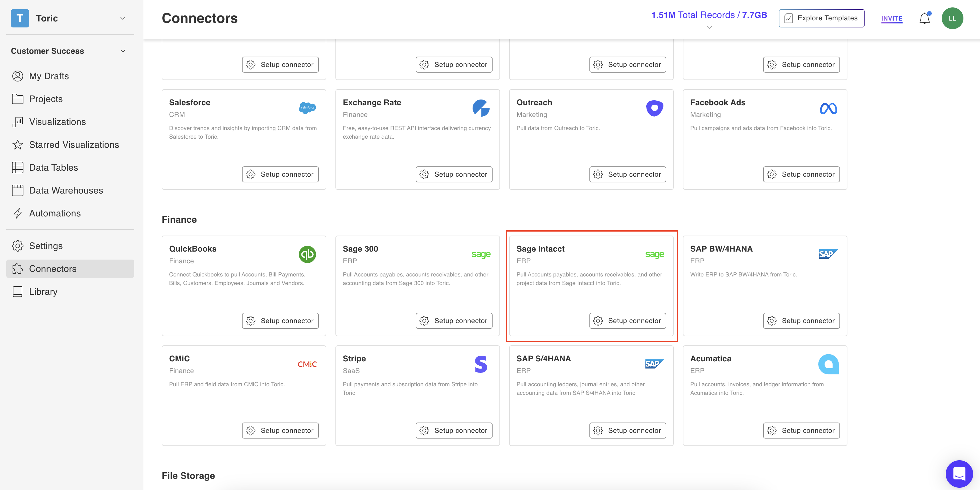The height and width of the screenshot is (490, 980).
Task: Click the CMiC red logo
Action: click(307, 364)
